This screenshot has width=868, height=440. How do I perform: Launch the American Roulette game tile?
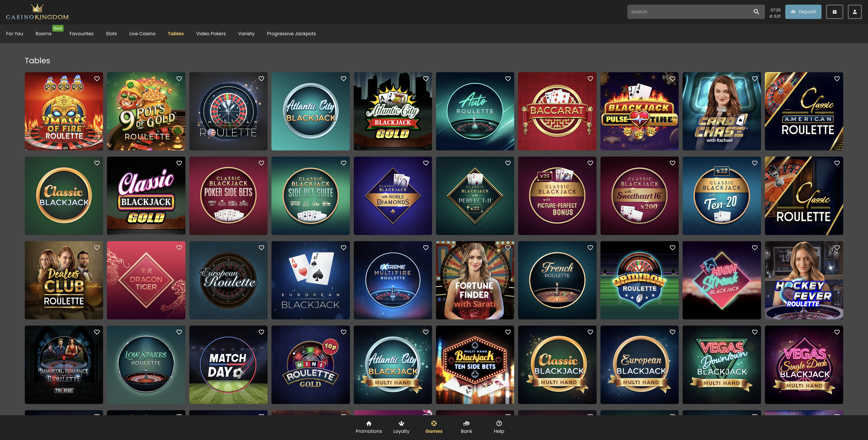(228, 112)
